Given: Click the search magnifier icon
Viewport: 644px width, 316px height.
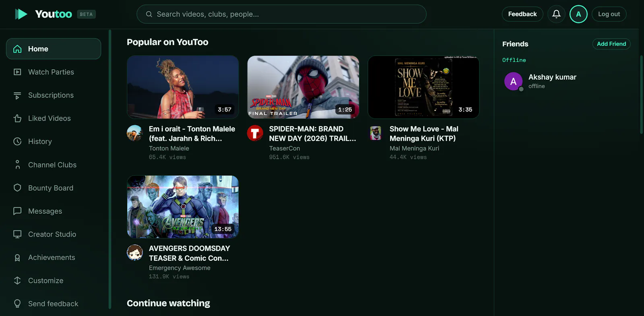Looking at the screenshot, I should pyautogui.click(x=149, y=14).
